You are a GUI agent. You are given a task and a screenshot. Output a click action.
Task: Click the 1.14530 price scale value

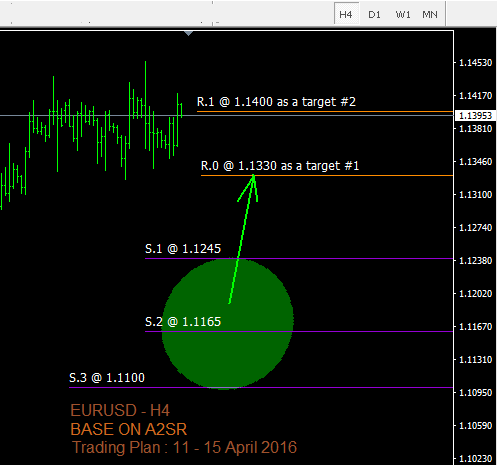pyautogui.click(x=476, y=63)
